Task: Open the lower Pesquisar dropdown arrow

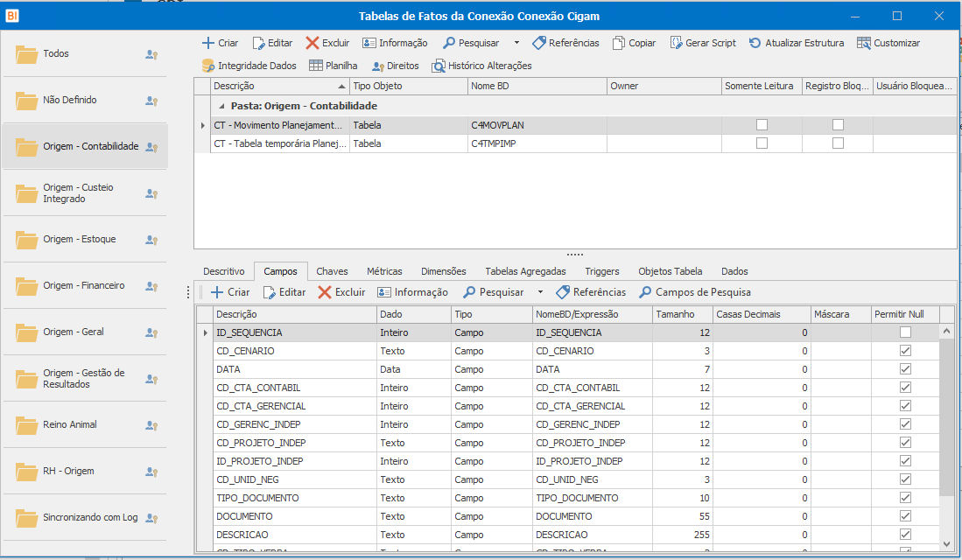Action: pyautogui.click(x=540, y=292)
